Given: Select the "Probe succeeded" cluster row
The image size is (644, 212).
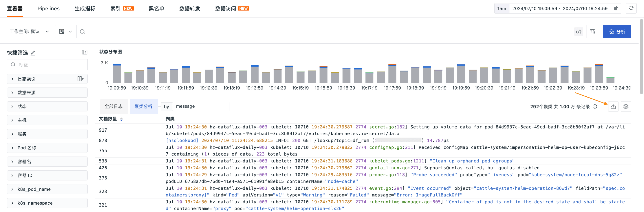Looking at the screenshot, I should pos(363,178).
